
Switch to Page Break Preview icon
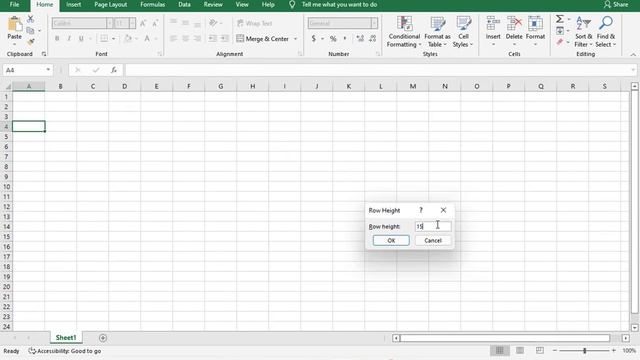pyautogui.click(x=540, y=351)
